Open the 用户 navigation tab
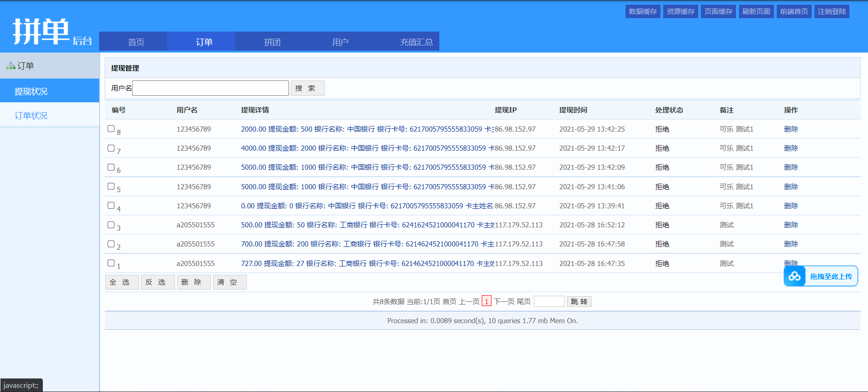868x392 pixels. (337, 41)
